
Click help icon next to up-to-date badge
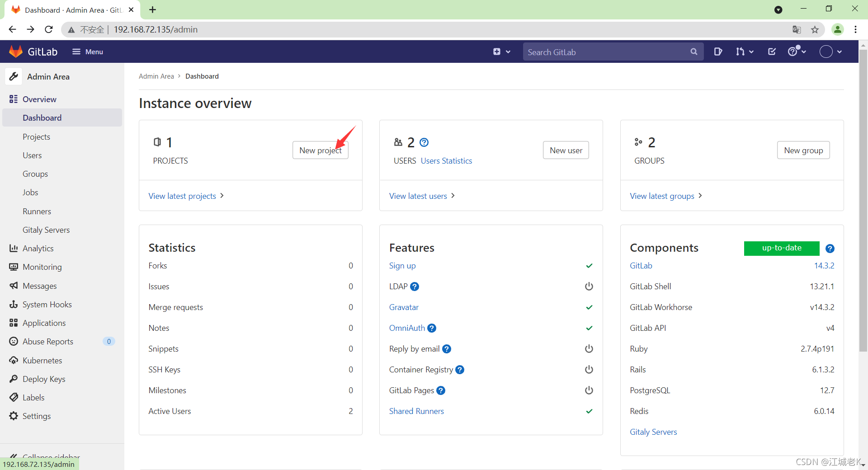click(830, 249)
